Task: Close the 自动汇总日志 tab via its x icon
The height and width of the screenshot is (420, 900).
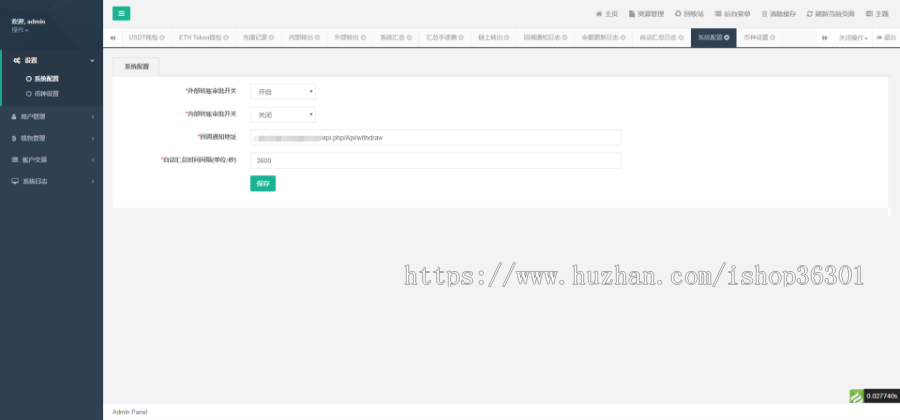Action: click(x=681, y=37)
